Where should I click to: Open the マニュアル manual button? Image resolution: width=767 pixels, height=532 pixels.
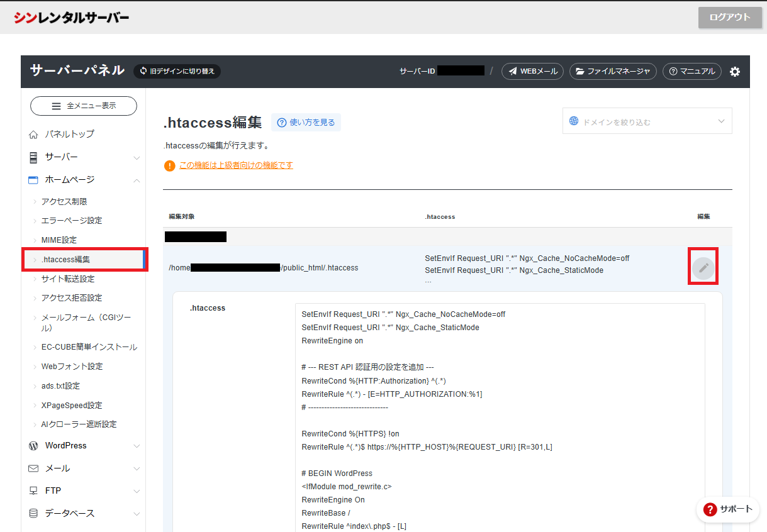click(691, 72)
